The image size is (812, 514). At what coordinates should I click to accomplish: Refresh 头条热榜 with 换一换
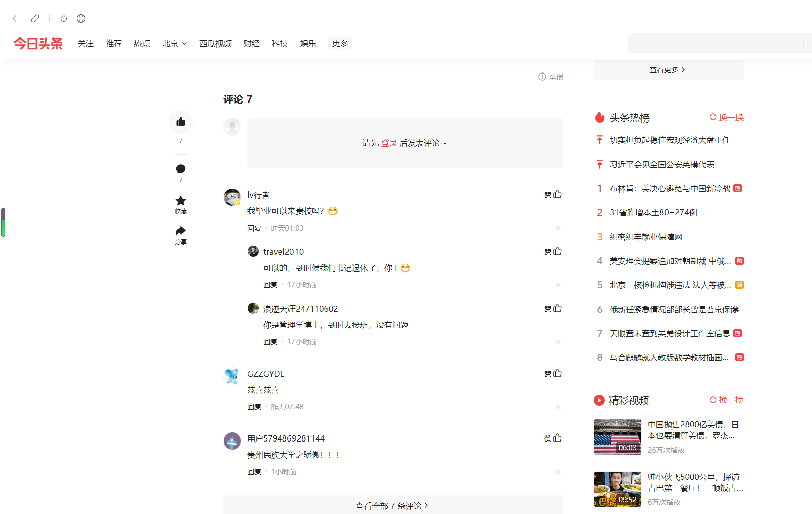(726, 117)
